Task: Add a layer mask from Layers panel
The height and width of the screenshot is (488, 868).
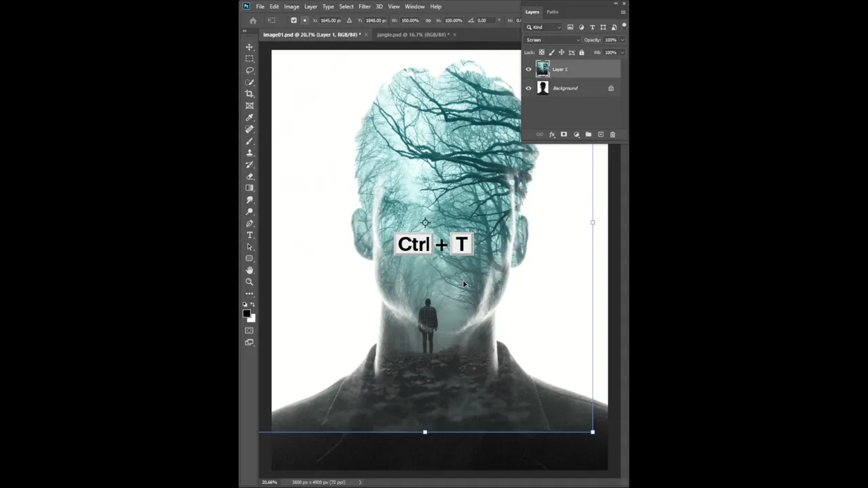Action: pyautogui.click(x=564, y=135)
